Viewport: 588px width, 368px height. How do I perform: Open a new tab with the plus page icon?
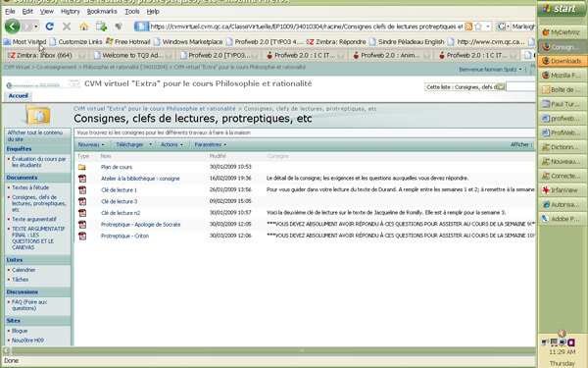[x=101, y=26]
